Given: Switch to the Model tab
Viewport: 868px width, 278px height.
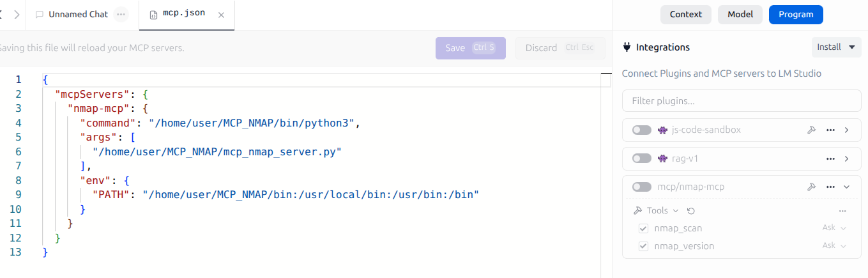Looking at the screenshot, I should click(x=740, y=14).
